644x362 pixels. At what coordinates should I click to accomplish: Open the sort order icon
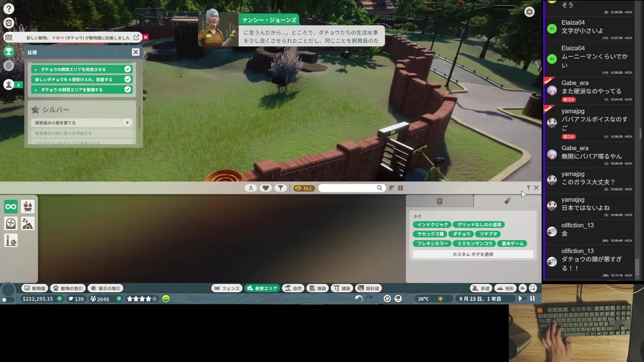click(x=391, y=188)
